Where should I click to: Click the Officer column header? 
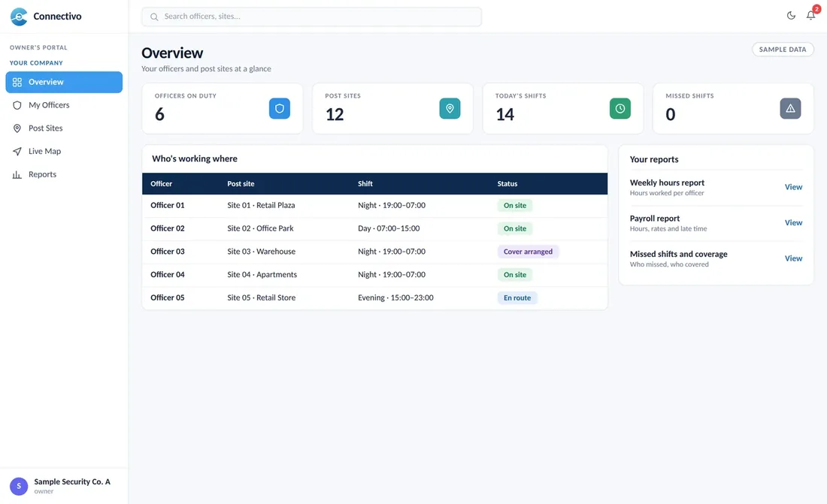pyautogui.click(x=162, y=184)
